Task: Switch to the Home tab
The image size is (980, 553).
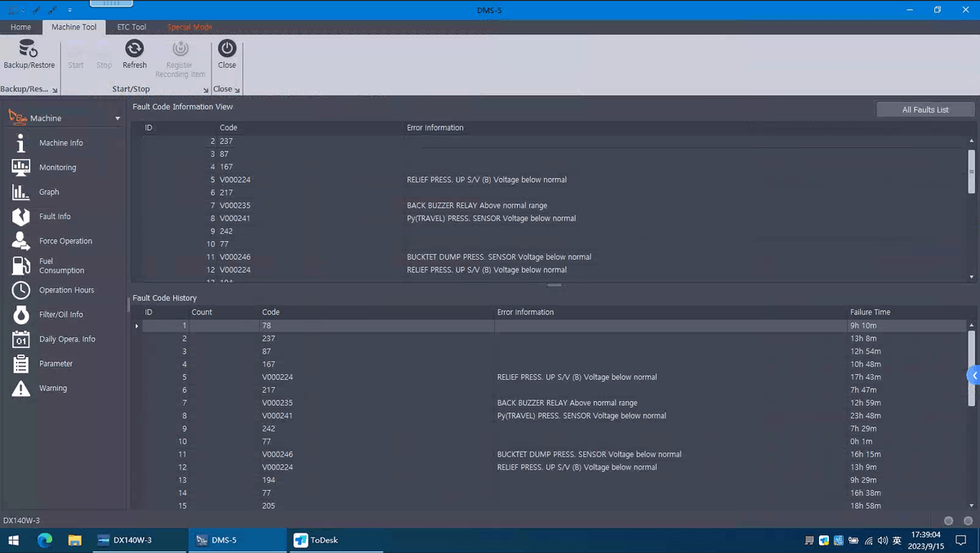Action: coord(20,27)
